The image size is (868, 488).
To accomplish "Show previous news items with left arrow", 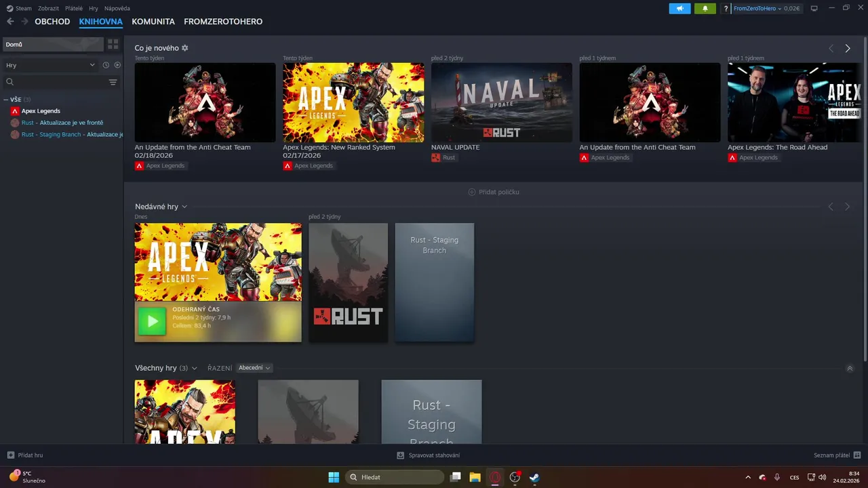I will [x=831, y=48].
